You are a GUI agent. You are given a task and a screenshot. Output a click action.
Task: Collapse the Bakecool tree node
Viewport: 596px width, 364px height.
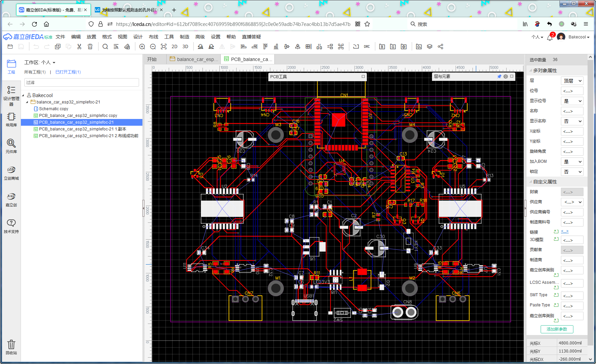(23, 95)
